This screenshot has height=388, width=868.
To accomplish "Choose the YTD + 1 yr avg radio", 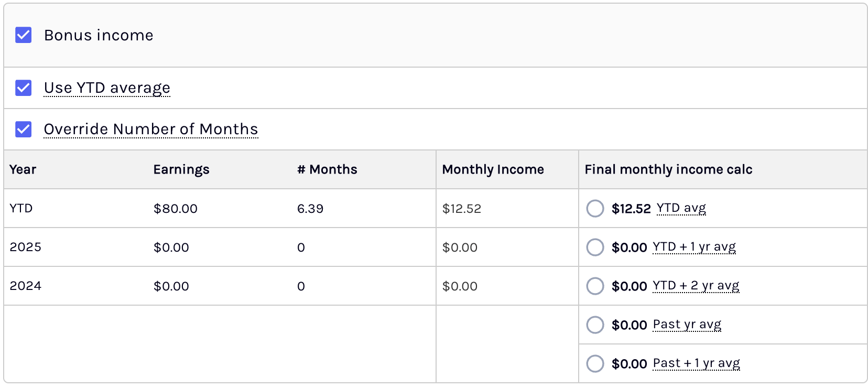I will (x=595, y=247).
